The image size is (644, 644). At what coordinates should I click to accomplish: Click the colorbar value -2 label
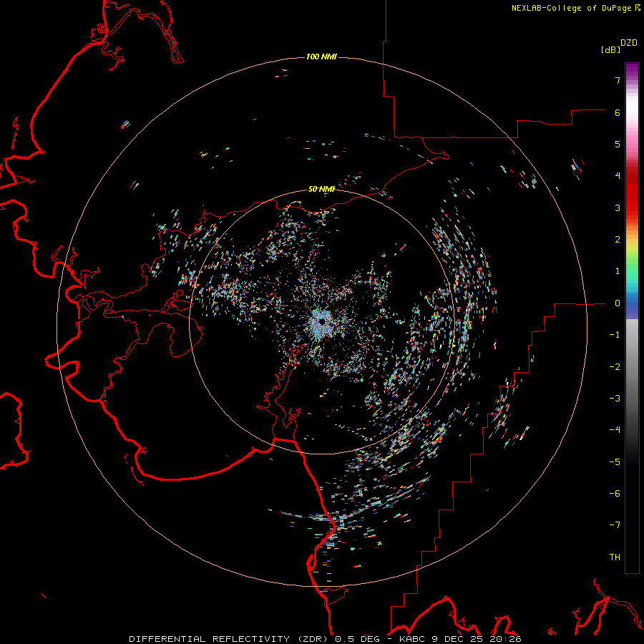615,366
